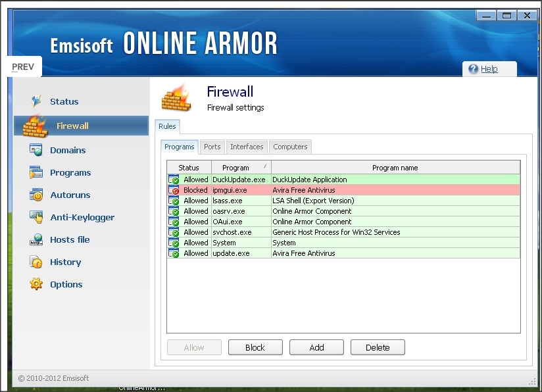Click the Firewall brick wall sidebar icon
Viewport: 542px width, 392px height.
tap(35, 126)
